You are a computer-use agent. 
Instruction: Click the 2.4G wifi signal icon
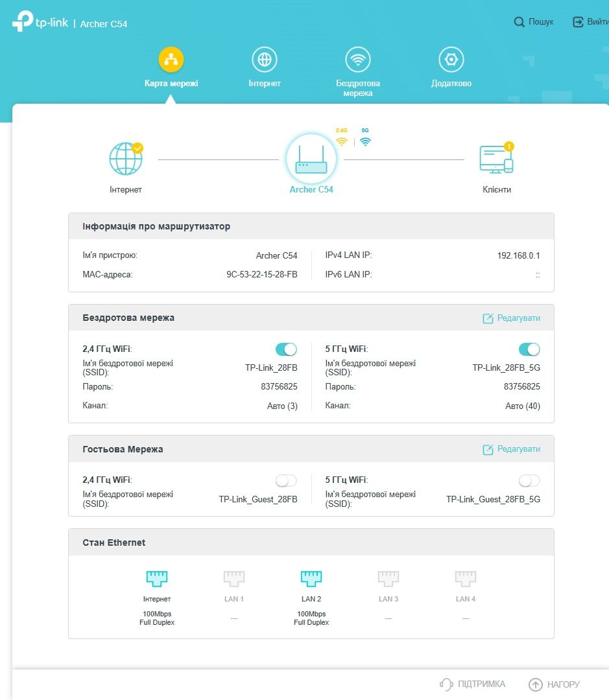tap(342, 141)
